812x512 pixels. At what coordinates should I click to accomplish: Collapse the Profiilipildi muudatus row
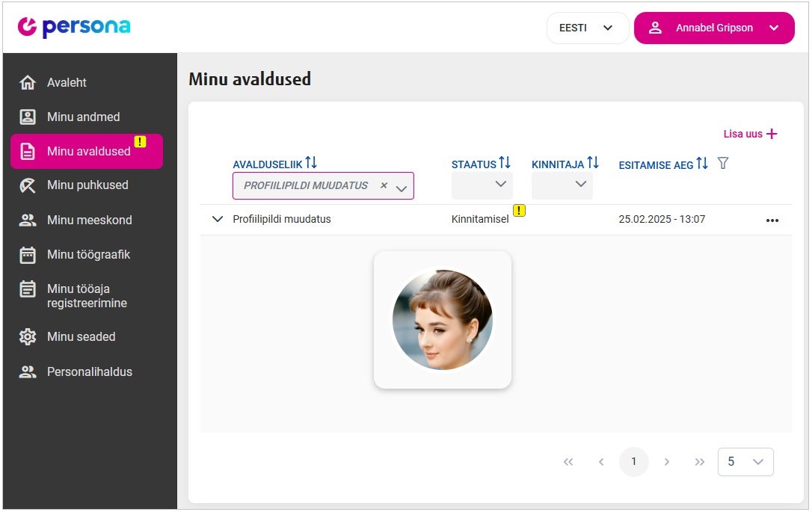218,219
